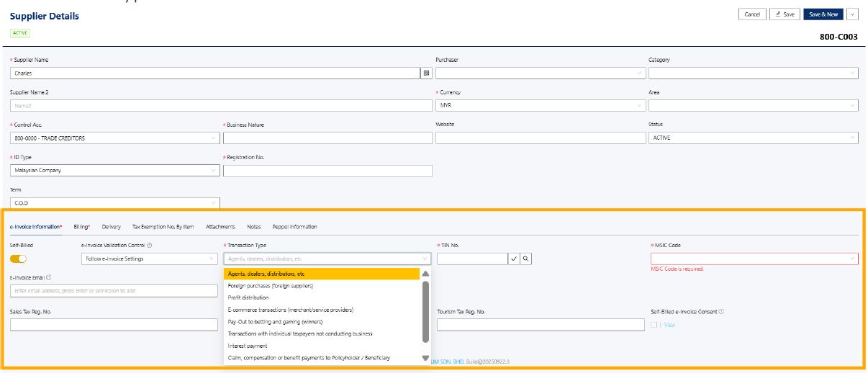868x373 pixels.
Task: Open the arrow menu next to Save & New
Action: point(853,14)
